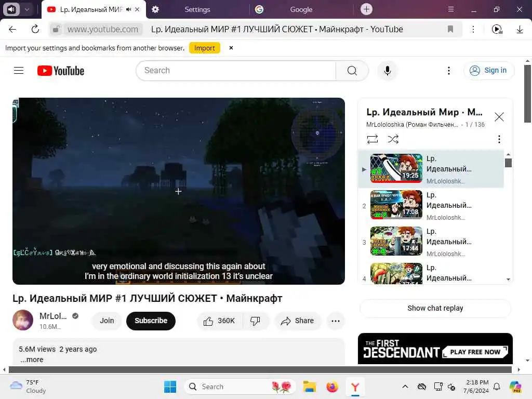Reload the current page
This screenshot has height=399, width=532.
[35, 29]
